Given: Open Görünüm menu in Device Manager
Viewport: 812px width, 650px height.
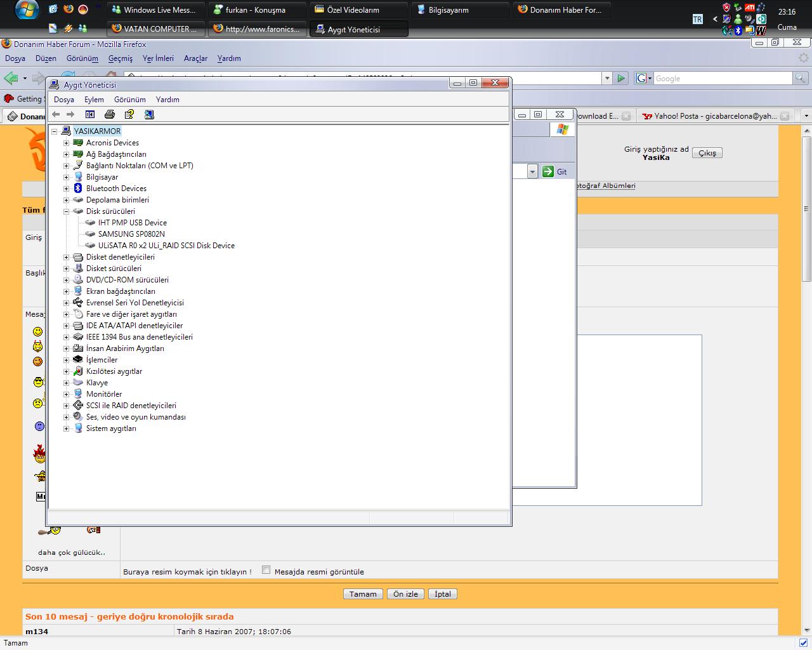Looking at the screenshot, I should [130, 100].
